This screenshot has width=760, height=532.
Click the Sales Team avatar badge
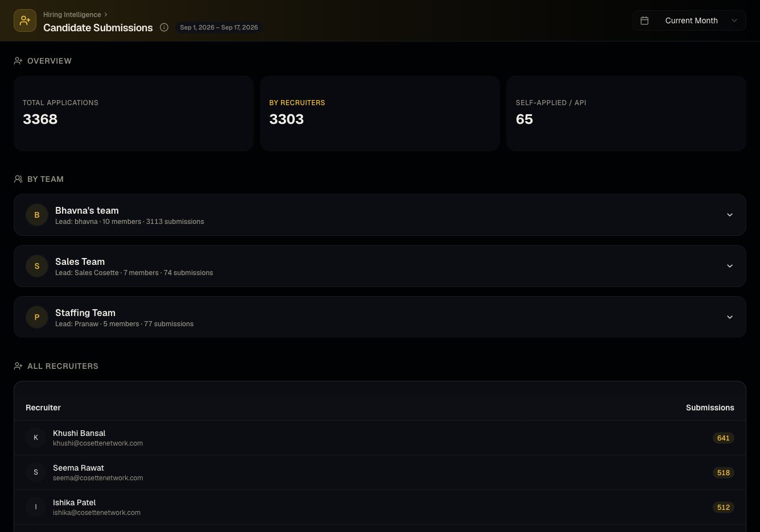37,266
